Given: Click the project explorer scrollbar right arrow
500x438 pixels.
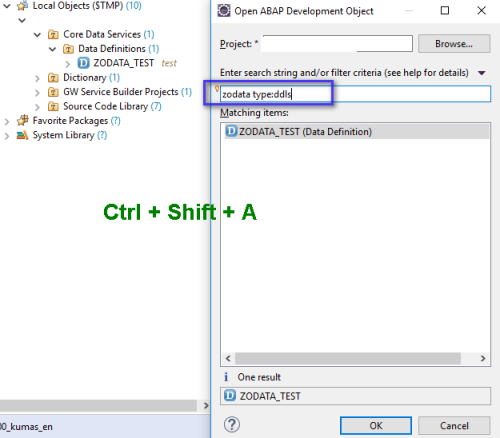Looking at the screenshot, I should point(206,406).
